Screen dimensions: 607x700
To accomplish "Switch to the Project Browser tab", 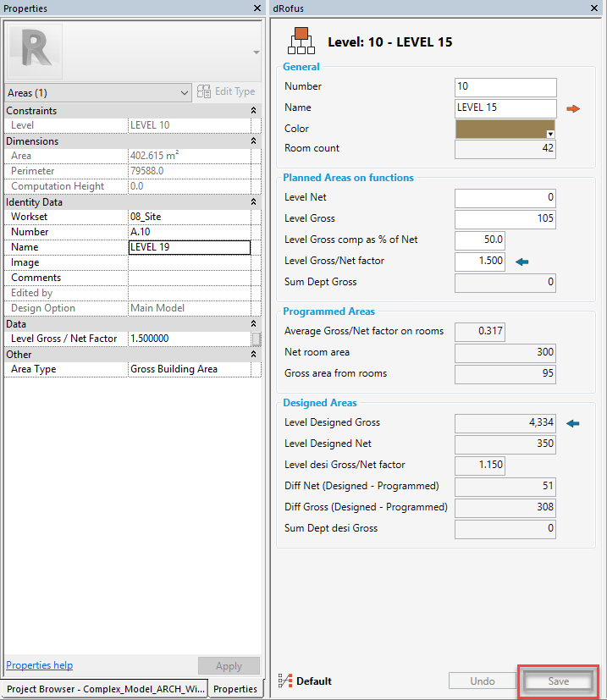I will [105, 689].
